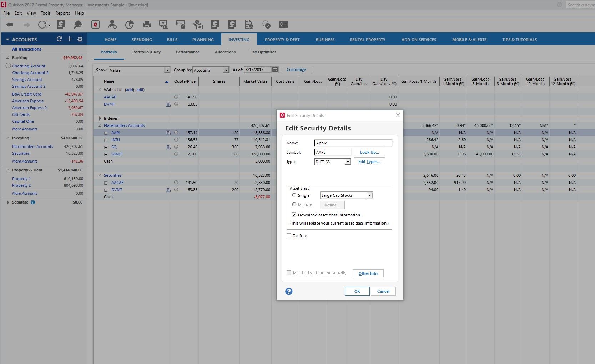Click the pie chart toolbar icon

click(x=129, y=25)
